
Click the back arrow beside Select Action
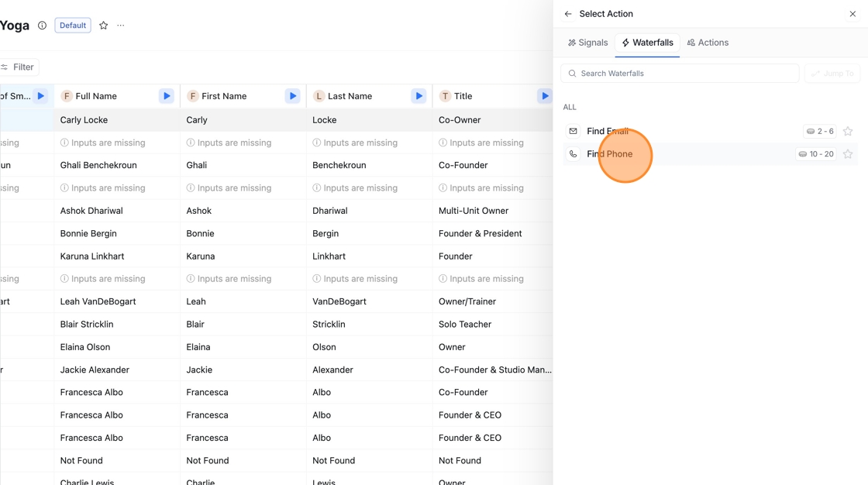pyautogui.click(x=568, y=14)
